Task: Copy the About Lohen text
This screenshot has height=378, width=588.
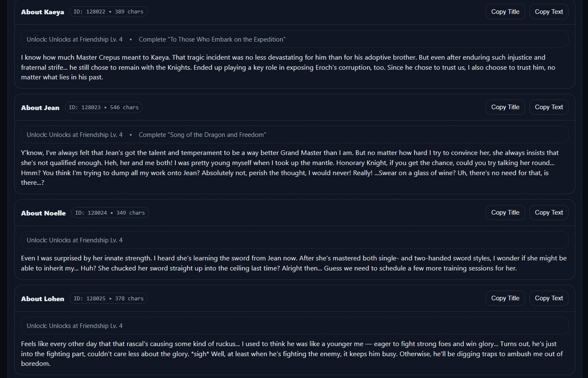Action: (549, 298)
